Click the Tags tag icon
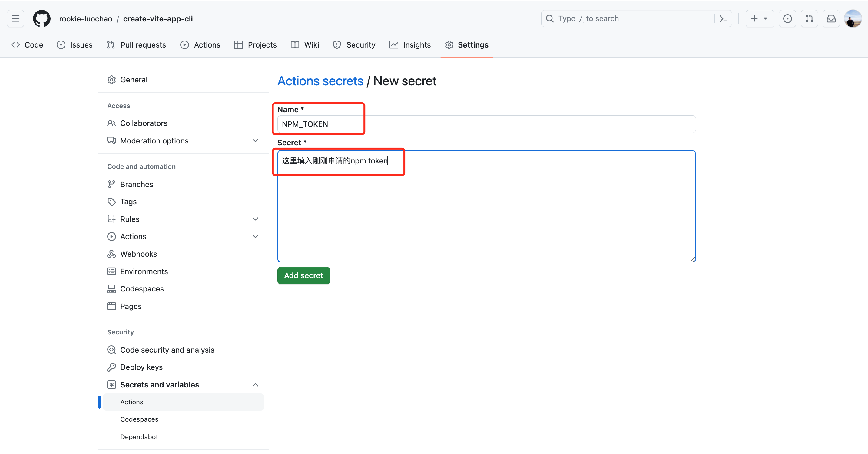The width and height of the screenshot is (868, 454). [111, 202]
